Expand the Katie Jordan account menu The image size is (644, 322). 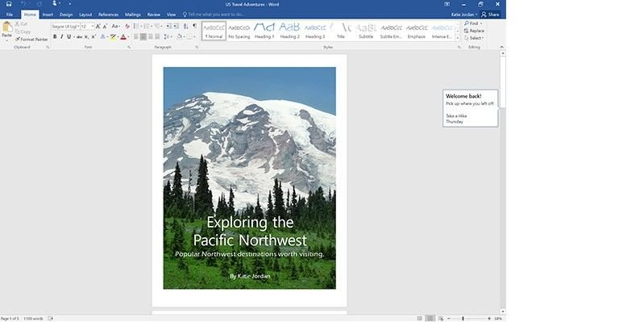coord(464,15)
